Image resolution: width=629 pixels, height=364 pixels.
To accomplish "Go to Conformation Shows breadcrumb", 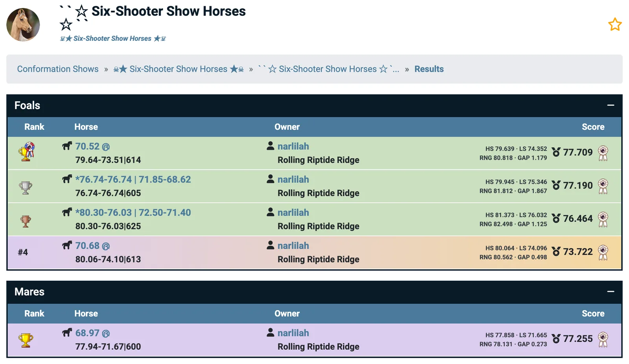I will 58,69.
